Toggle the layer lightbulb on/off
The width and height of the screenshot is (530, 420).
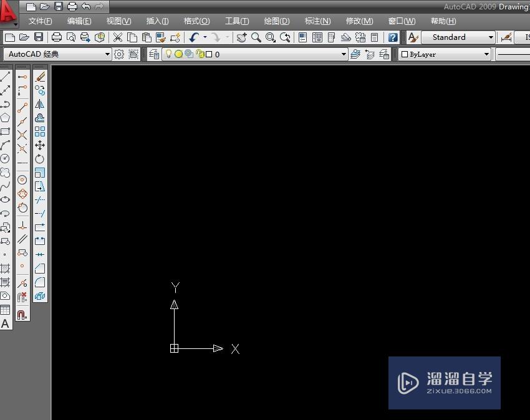168,54
